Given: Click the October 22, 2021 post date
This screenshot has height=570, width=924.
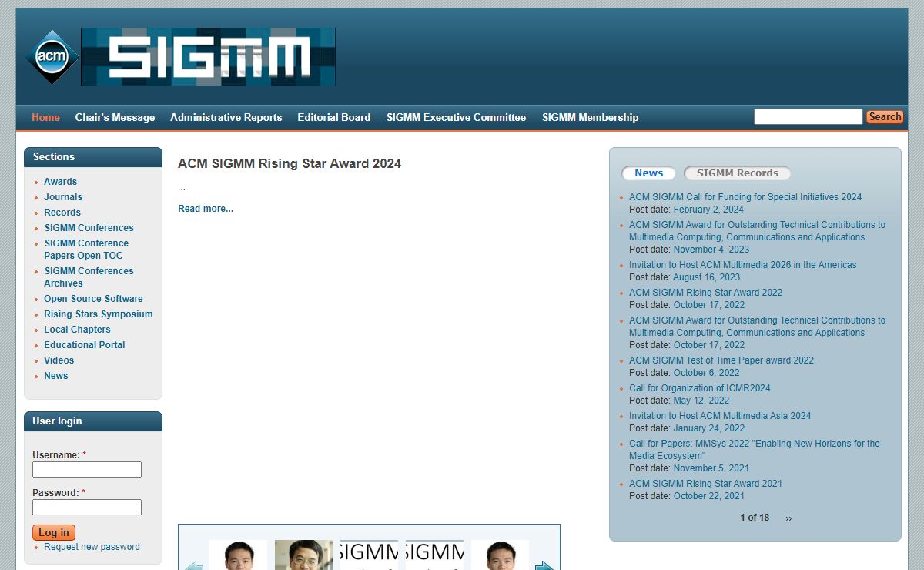Looking at the screenshot, I should (709, 496).
